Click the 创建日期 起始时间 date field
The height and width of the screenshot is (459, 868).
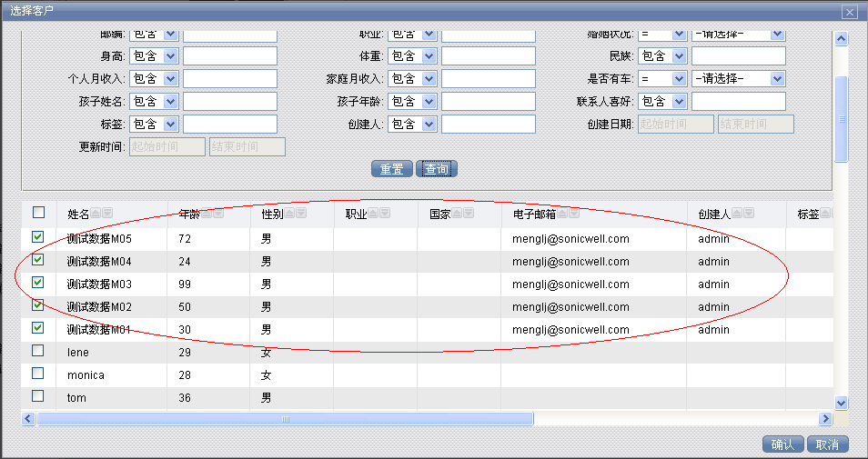coord(676,125)
